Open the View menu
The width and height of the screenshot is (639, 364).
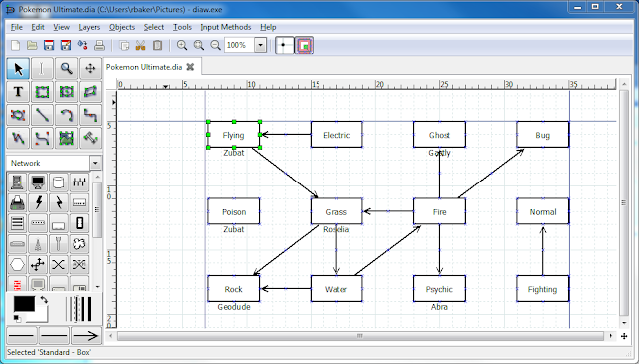[x=62, y=27]
